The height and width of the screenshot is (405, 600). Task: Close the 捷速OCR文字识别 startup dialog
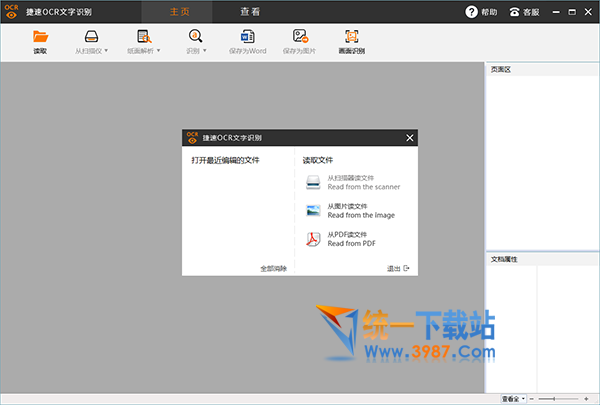409,138
